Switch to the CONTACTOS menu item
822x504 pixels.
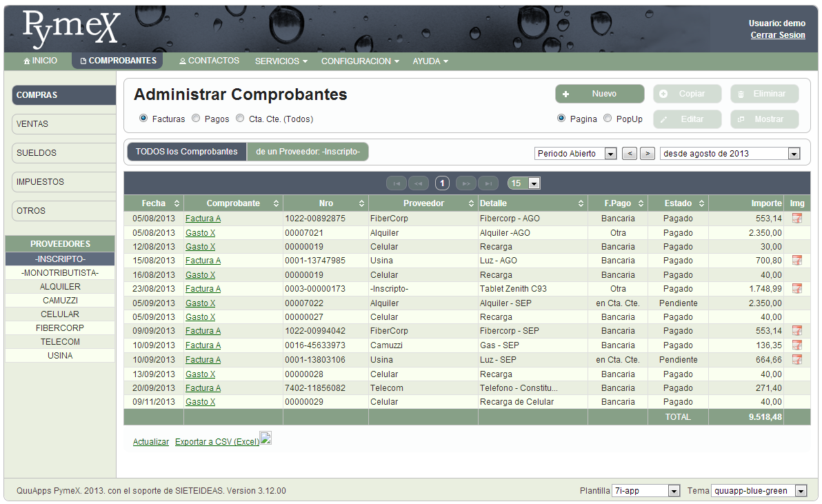point(209,61)
